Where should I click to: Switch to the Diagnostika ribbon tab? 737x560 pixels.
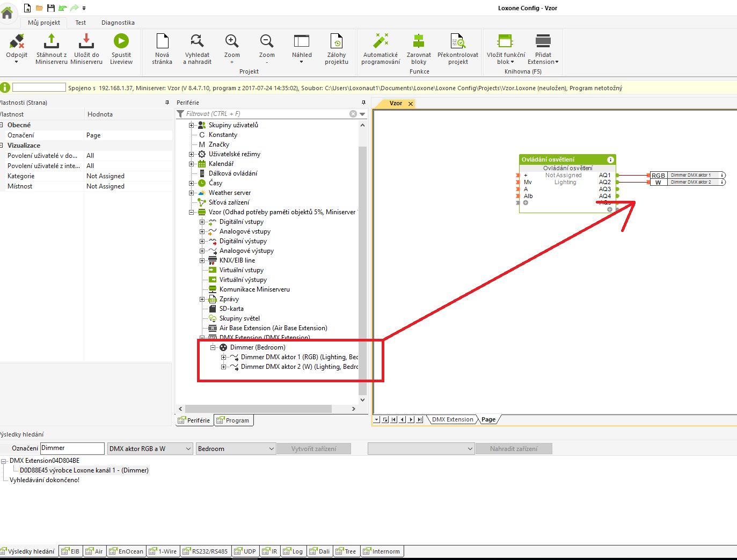click(118, 23)
